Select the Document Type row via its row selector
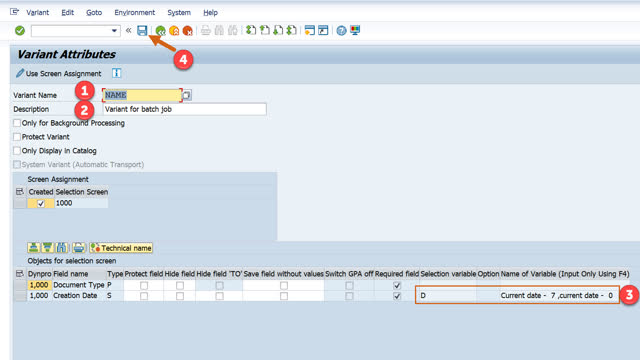The image size is (640, 360). click(20, 285)
